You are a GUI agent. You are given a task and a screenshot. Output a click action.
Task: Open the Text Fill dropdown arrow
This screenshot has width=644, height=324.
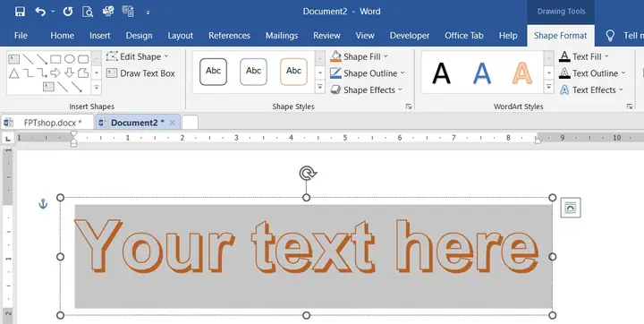click(606, 56)
